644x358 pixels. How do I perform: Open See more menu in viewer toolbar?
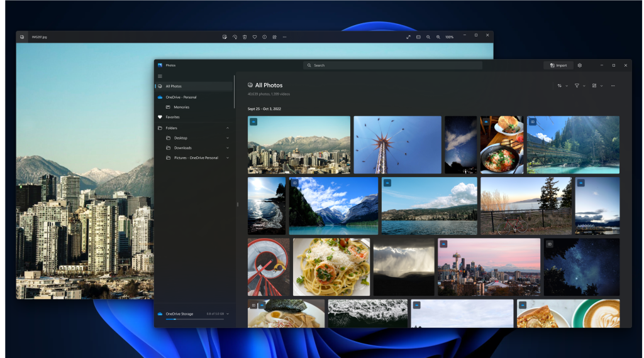284,37
